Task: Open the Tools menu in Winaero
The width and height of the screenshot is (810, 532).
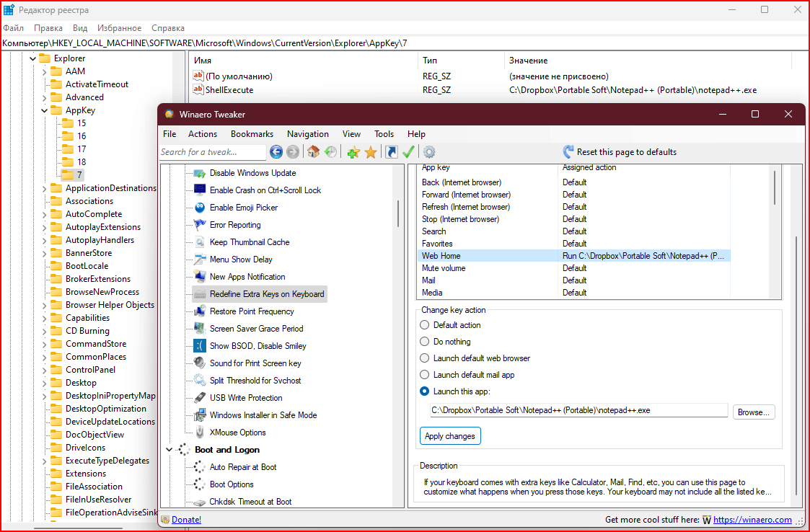Action: pos(384,134)
